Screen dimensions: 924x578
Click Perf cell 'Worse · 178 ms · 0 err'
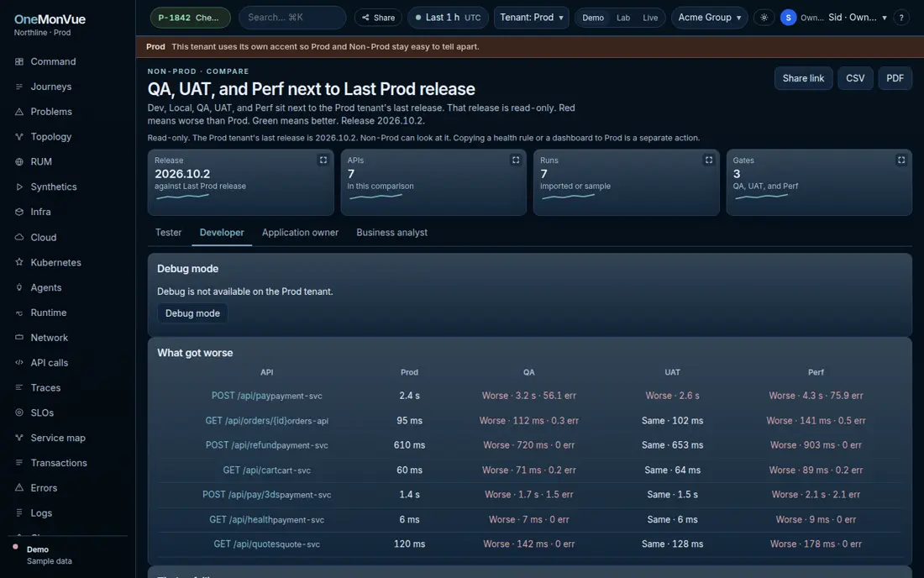(x=816, y=544)
